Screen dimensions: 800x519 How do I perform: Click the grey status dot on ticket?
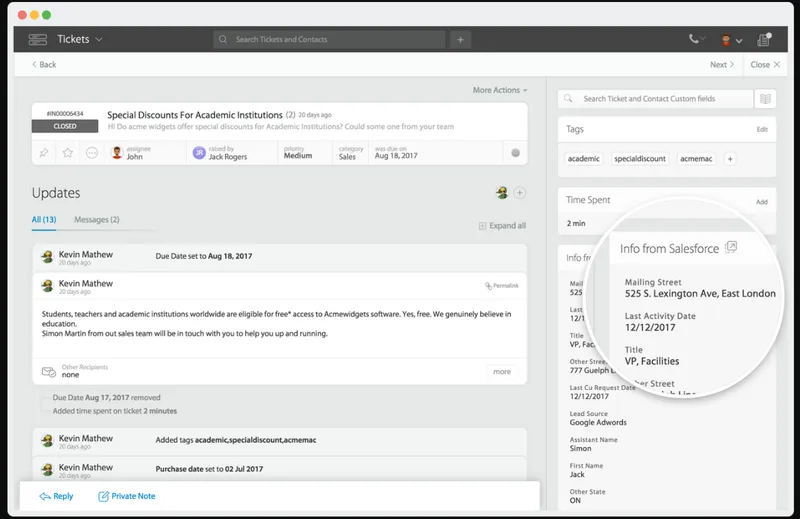[x=515, y=153]
